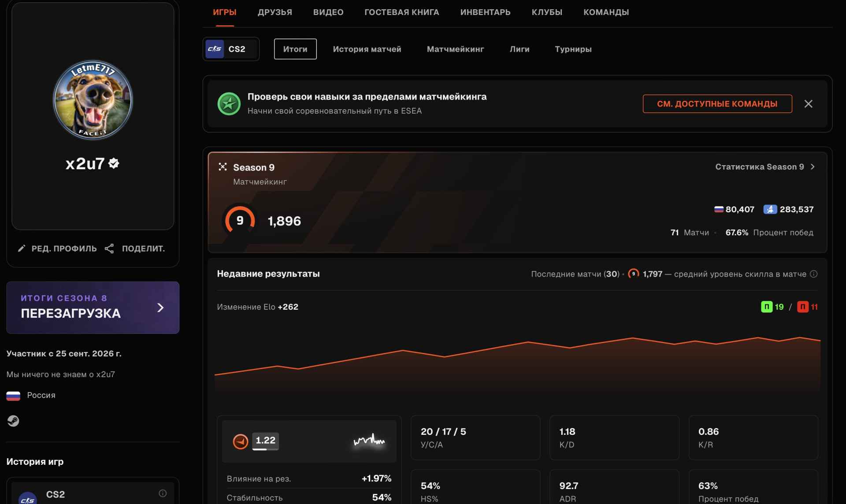Click the 67.6% Процент побед text
846x504 pixels.
(x=769, y=232)
